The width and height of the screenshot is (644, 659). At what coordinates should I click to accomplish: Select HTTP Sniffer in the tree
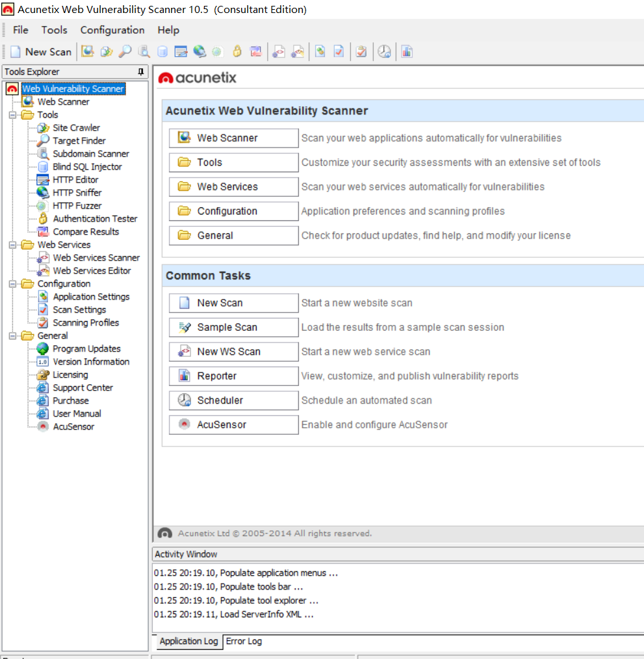coord(77,193)
